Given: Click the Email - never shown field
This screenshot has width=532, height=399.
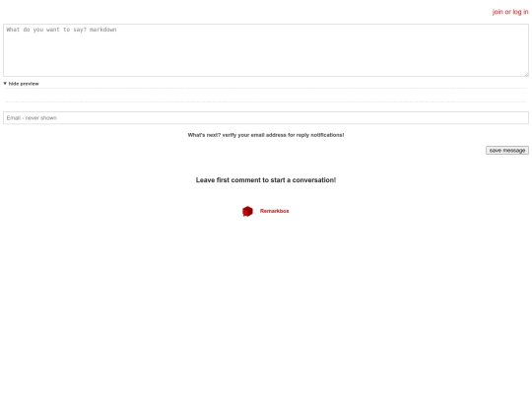Looking at the screenshot, I should [266, 118].
